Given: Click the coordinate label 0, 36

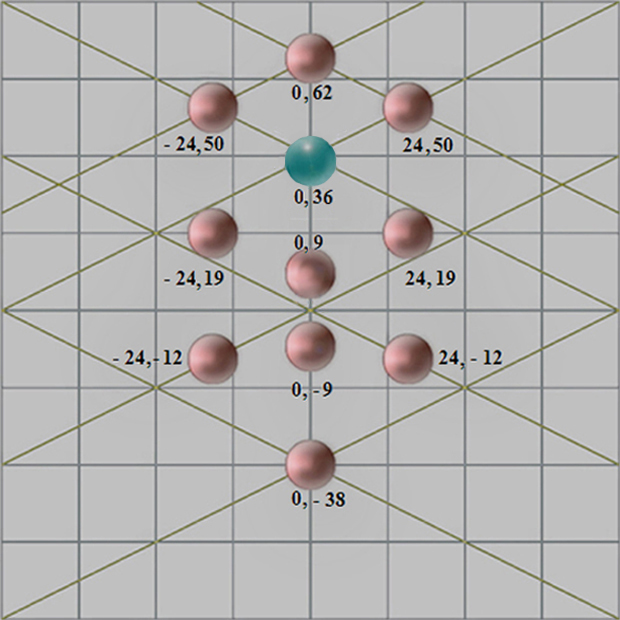Looking at the screenshot, I should 313,197.
